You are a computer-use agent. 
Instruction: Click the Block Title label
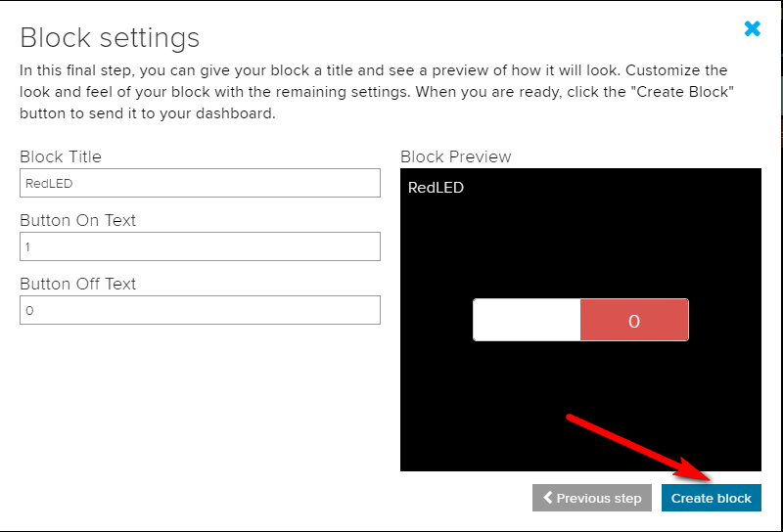[61, 156]
